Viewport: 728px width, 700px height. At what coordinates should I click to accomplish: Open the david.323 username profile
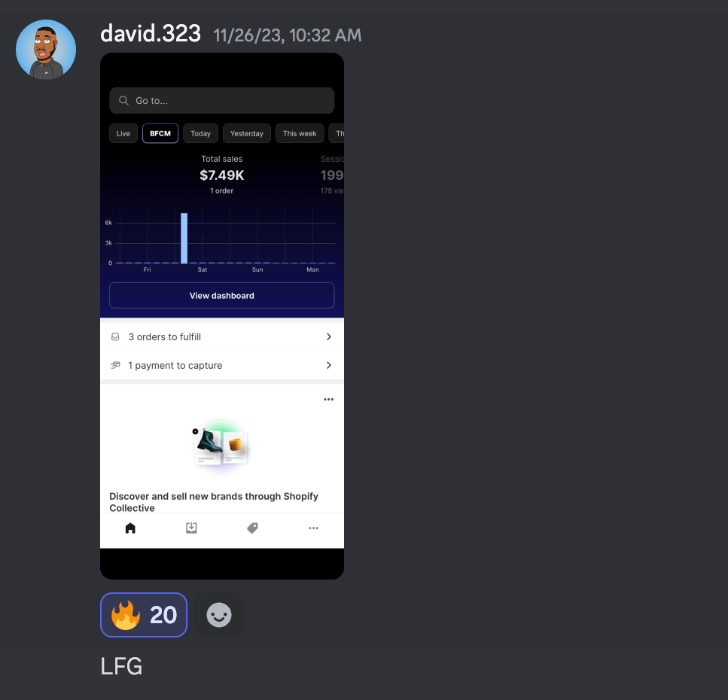(x=151, y=34)
